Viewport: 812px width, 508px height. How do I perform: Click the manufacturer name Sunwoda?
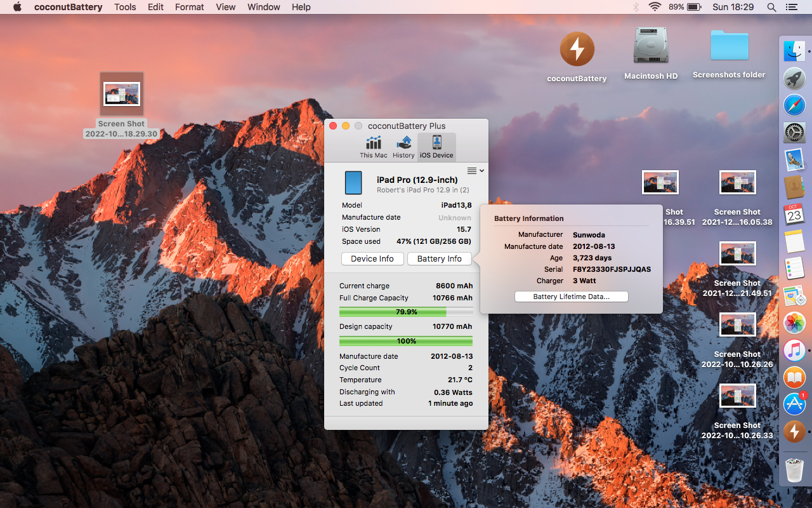(589, 235)
